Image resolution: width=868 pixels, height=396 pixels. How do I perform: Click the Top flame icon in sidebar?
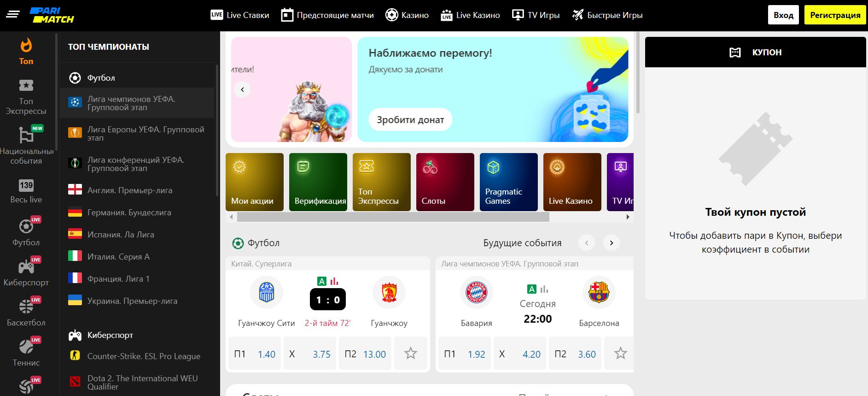tap(26, 46)
